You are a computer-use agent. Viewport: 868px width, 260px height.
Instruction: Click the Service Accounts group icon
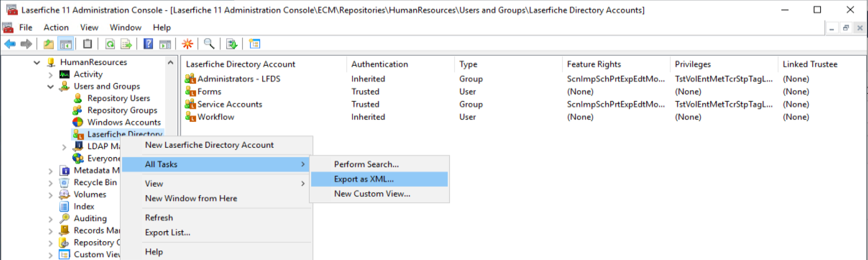coord(190,104)
